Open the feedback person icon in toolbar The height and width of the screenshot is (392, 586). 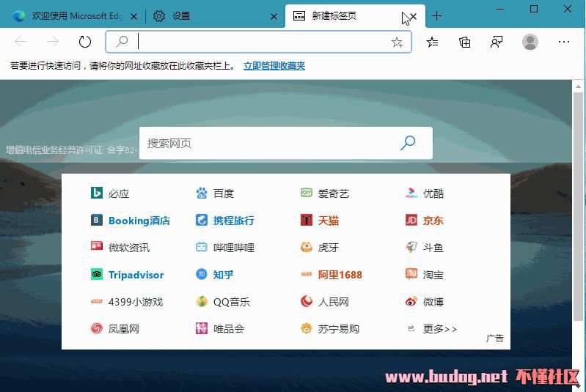click(x=497, y=42)
